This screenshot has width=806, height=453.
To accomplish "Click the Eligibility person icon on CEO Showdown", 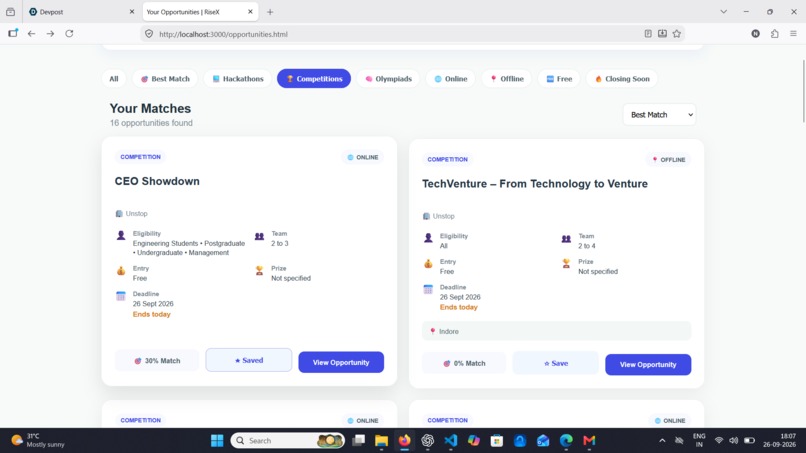I will [121, 235].
